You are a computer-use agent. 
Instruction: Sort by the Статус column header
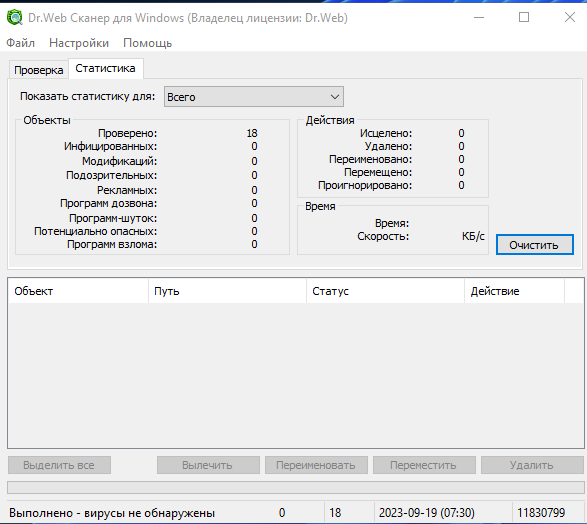pos(385,291)
